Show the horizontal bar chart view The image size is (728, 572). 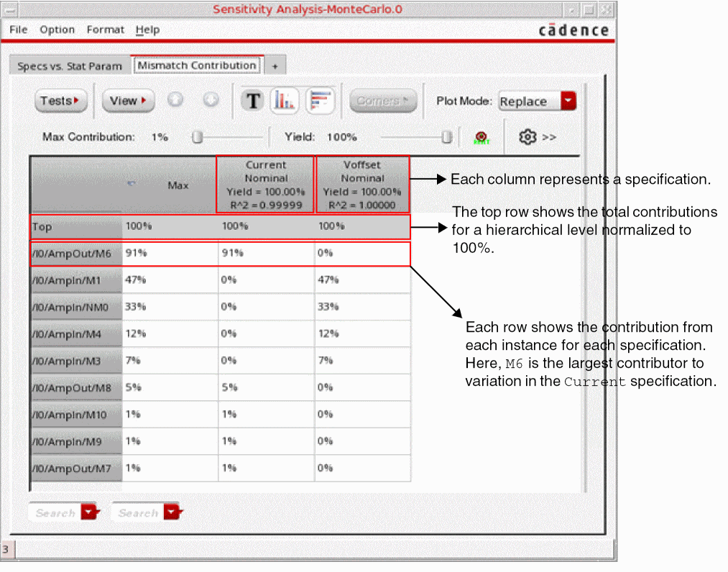[321, 101]
